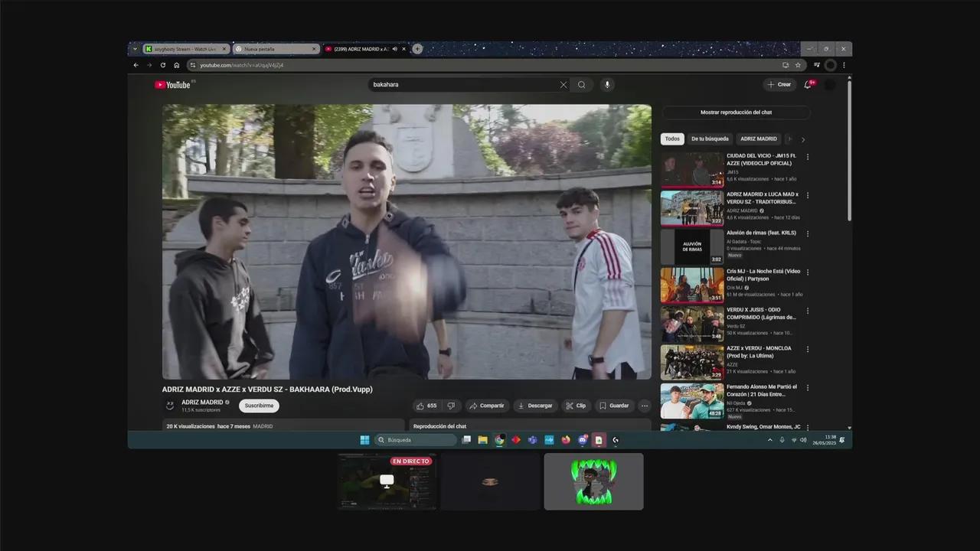Show chat replay via Mostrar reproducción del chat
This screenshot has width=980, height=551.
pos(735,112)
